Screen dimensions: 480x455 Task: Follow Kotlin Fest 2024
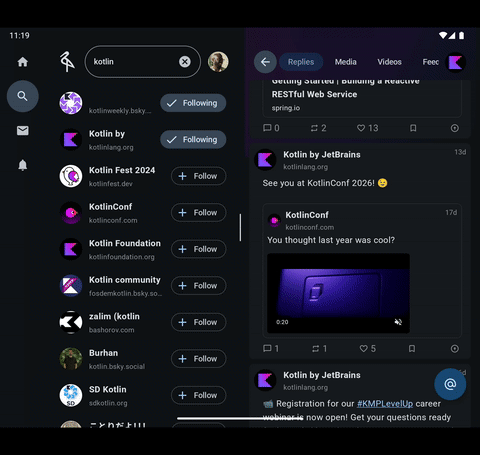coord(199,176)
